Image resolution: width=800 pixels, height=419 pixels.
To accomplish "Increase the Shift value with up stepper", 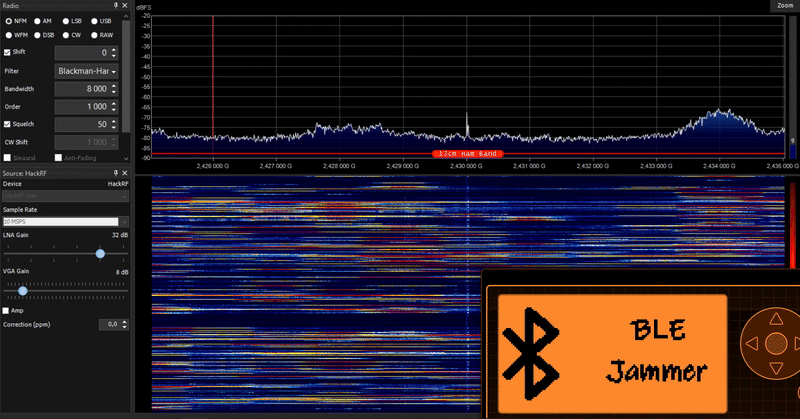I will pyautogui.click(x=114, y=50).
